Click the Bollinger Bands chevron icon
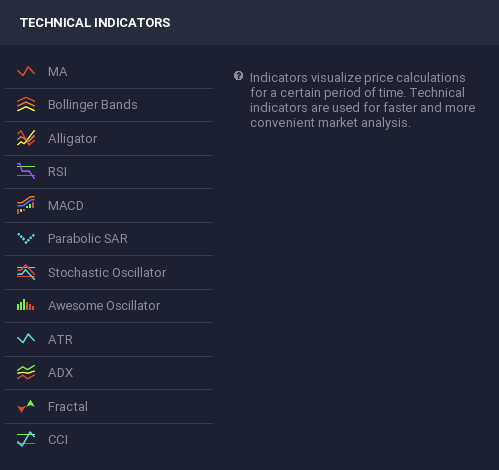499x470 pixels. click(x=26, y=104)
